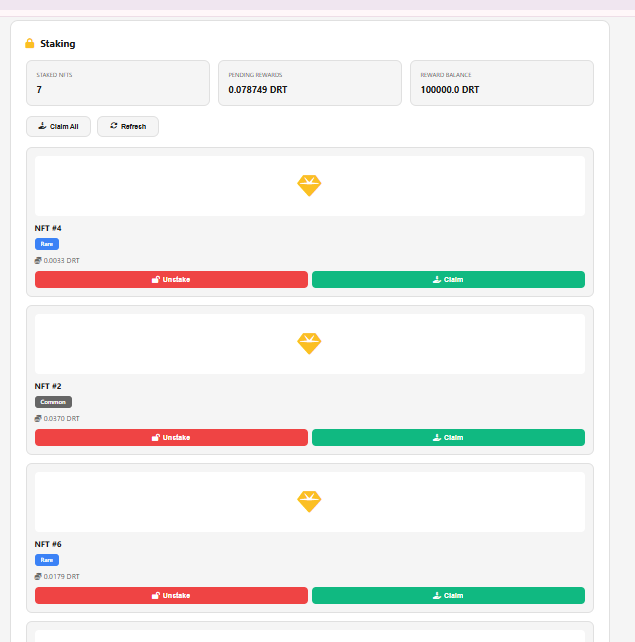Click the PENDING REWARDS label

point(255,75)
